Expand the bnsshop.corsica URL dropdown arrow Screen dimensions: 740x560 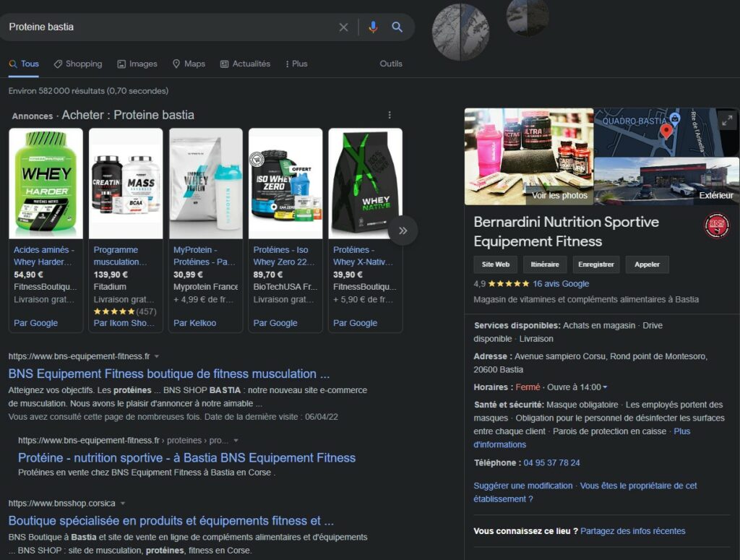[123, 504]
